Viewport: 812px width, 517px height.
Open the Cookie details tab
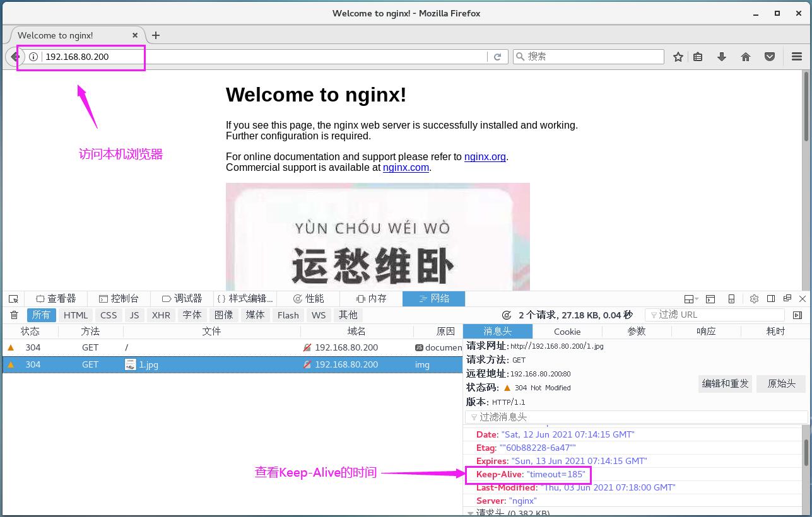coord(567,331)
